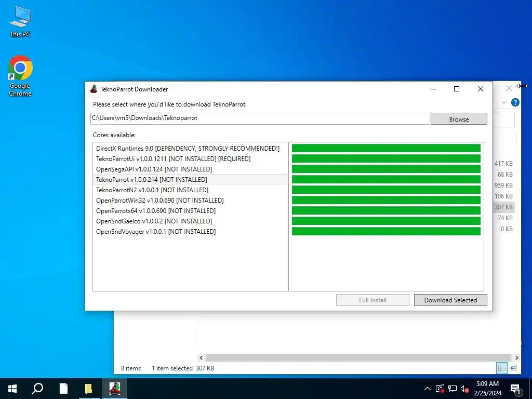Open the Windows Start menu
Screen dimensions: 532x399
tap(12, 389)
